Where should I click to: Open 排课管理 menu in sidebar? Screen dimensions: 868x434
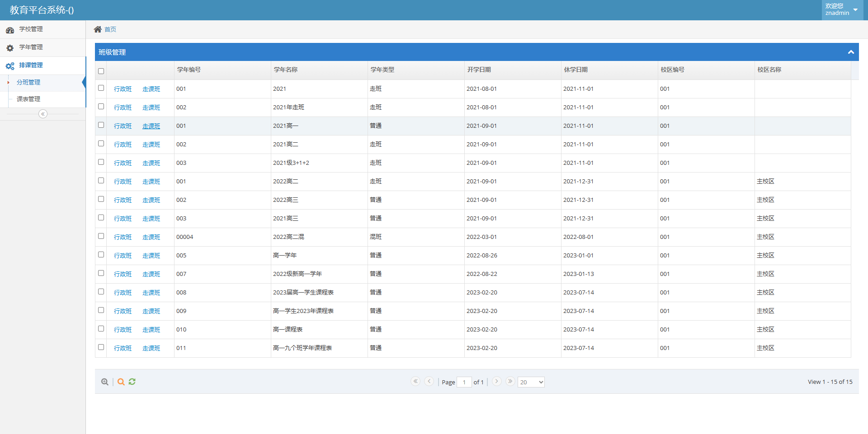click(x=42, y=65)
